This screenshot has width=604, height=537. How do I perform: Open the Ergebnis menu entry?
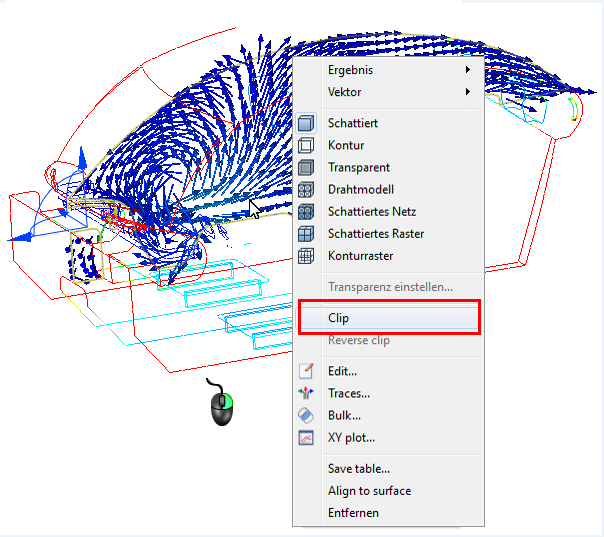(388, 70)
